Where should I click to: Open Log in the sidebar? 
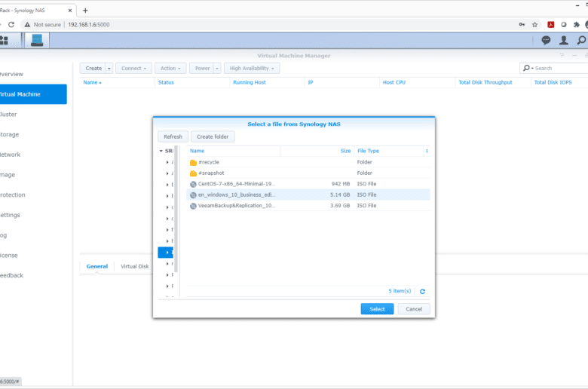pos(3,235)
